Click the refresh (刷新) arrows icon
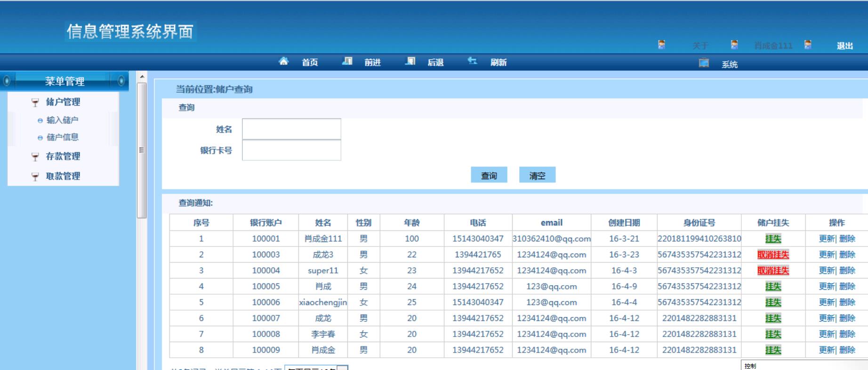Image resolution: width=868 pixels, height=370 pixels. [472, 61]
